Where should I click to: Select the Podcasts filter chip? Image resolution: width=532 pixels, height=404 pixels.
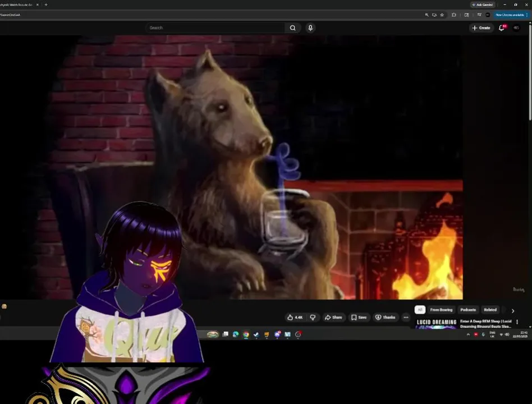[468, 309]
